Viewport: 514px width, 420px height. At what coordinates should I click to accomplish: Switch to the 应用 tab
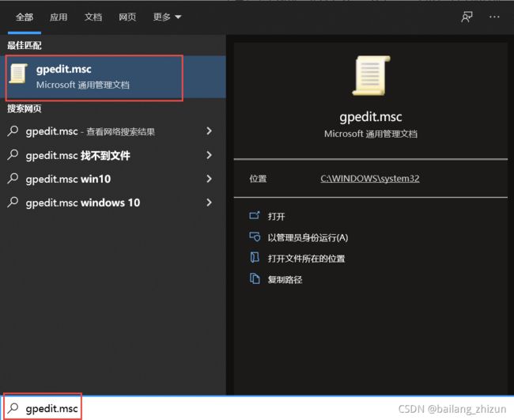(59, 17)
